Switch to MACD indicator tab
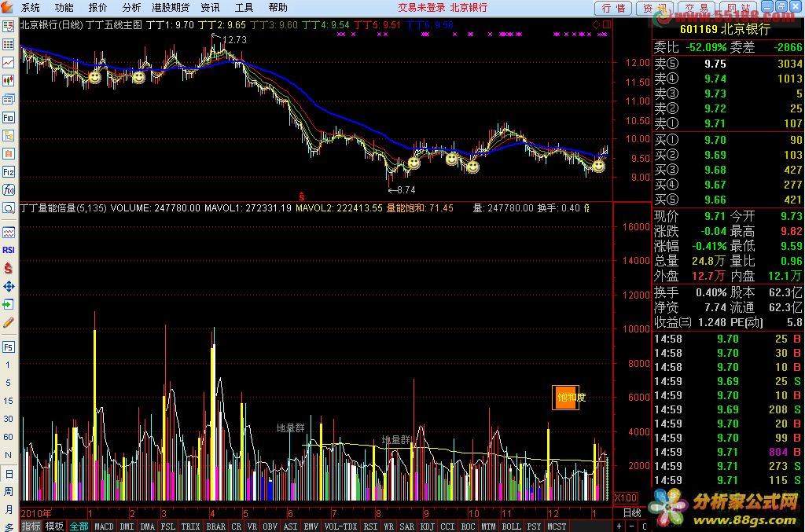 tap(105, 526)
